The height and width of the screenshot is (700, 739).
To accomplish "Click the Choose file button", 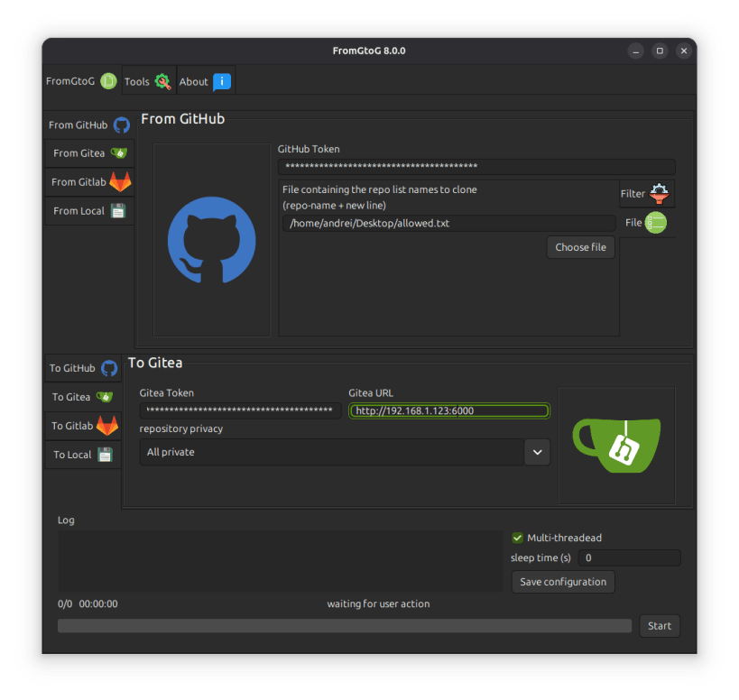I will tap(581, 247).
